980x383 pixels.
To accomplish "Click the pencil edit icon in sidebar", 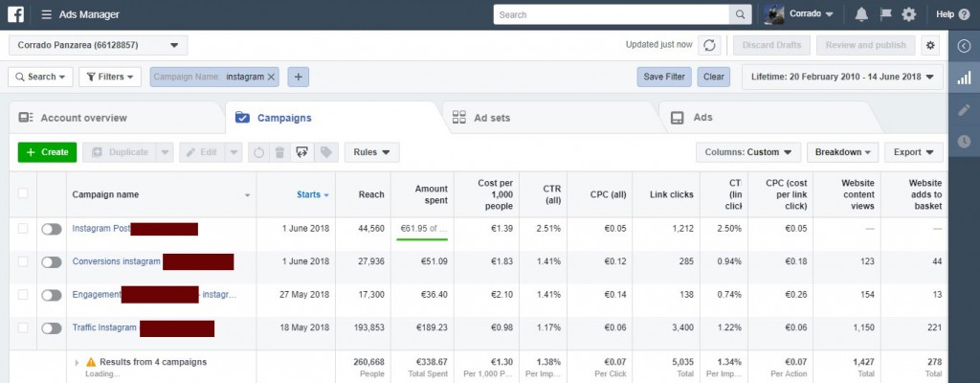I will pos(965,110).
